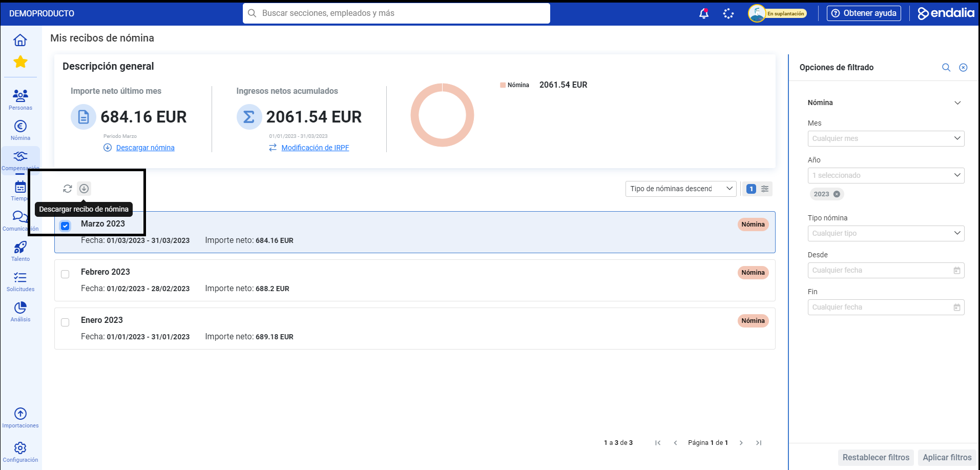This screenshot has height=470, width=980.
Task: Click the Nómina legend color swatch
Action: 503,85
